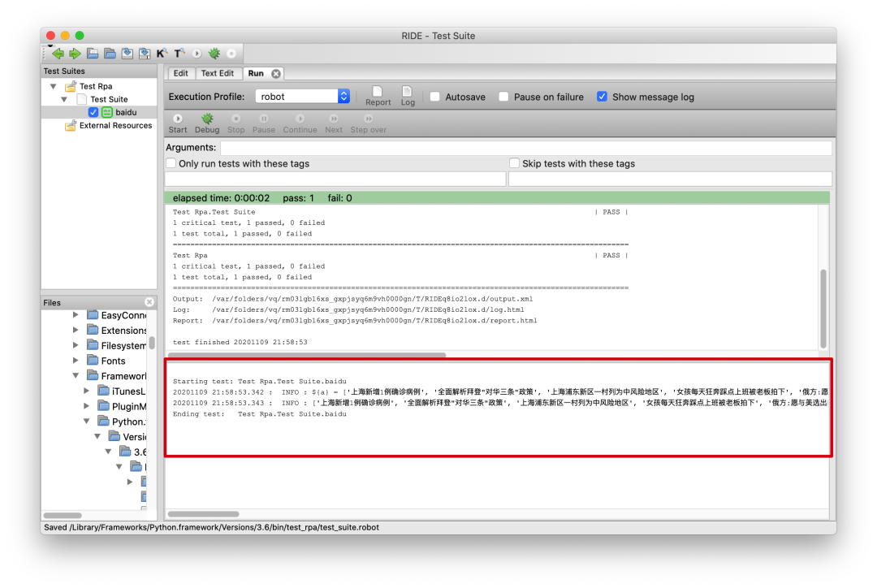The width and height of the screenshot is (877, 588).
Task: Click the green Go Forward arrow
Action: [x=75, y=54]
